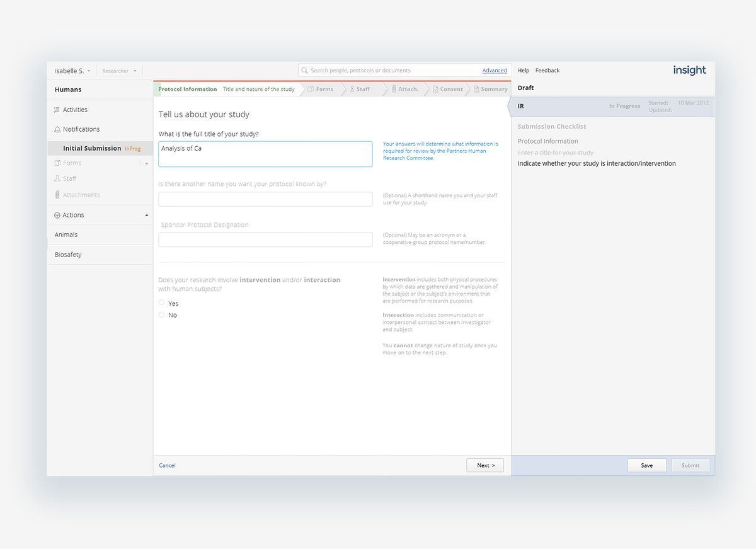The image size is (756, 549).
Task: Click the Activities list icon
Action: [x=57, y=110]
